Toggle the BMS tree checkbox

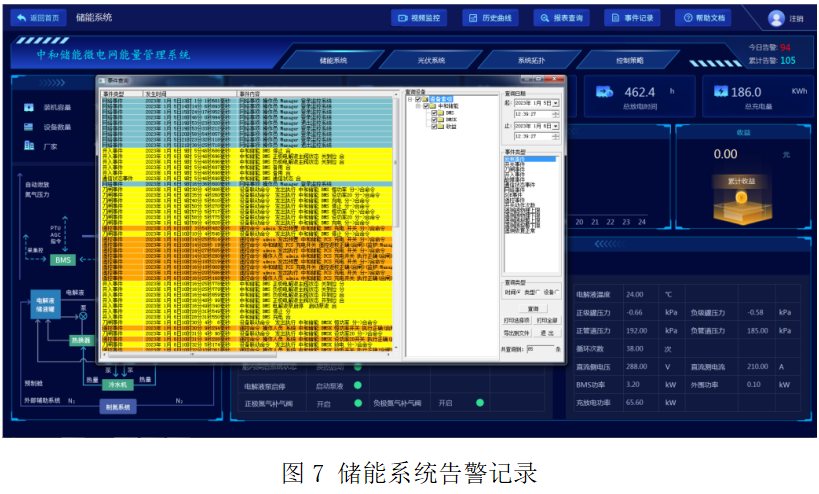click(434, 113)
